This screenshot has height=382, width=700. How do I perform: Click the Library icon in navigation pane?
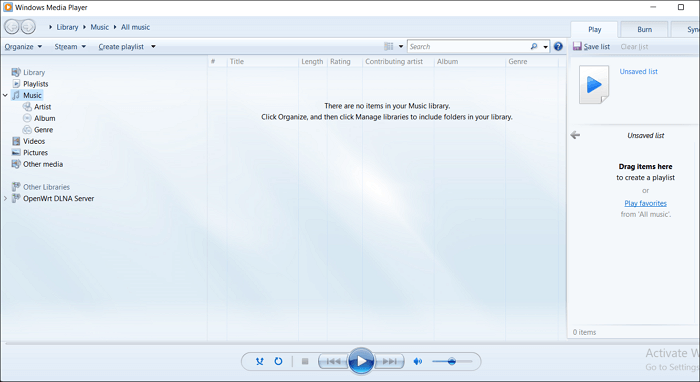pos(16,72)
